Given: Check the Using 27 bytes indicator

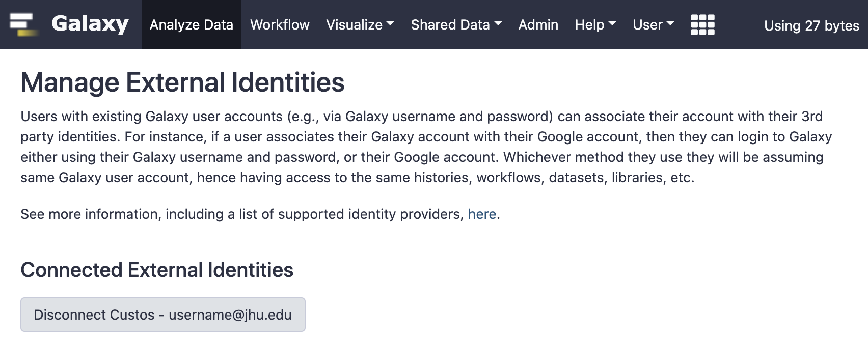Looking at the screenshot, I should pos(811,25).
